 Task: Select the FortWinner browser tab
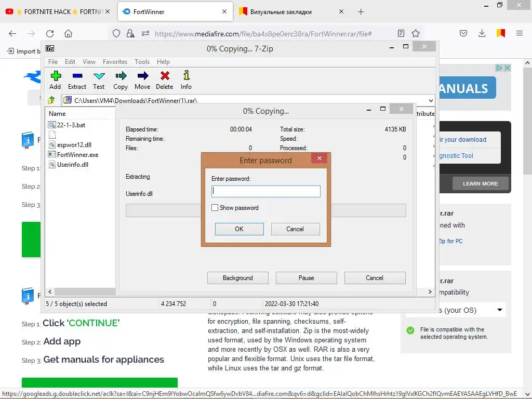(x=175, y=12)
